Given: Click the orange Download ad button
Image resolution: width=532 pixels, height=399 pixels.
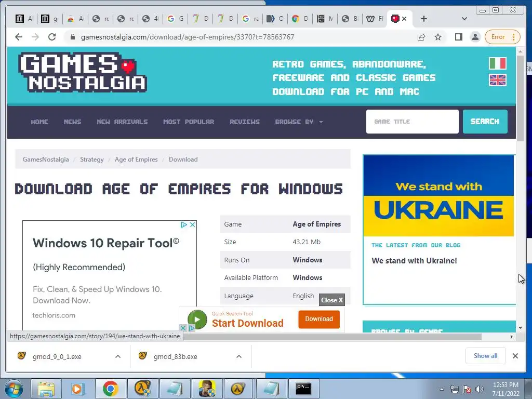Looking at the screenshot, I should 319,319.
